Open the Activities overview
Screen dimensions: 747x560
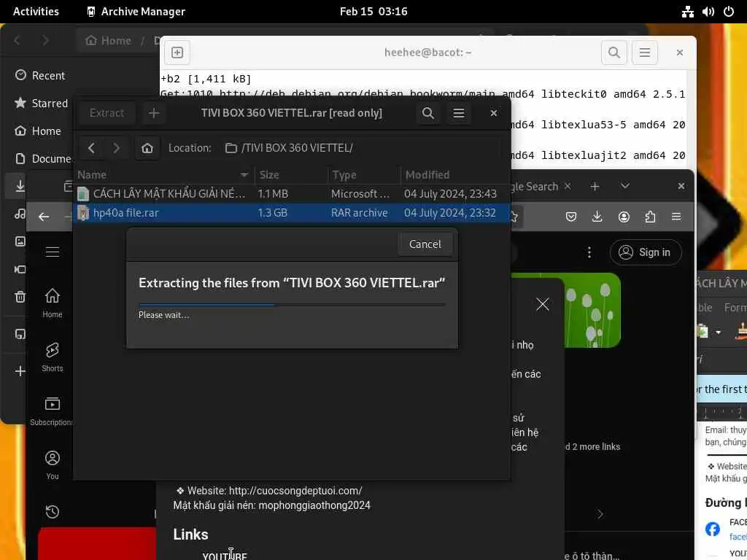(x=36, y=12)
